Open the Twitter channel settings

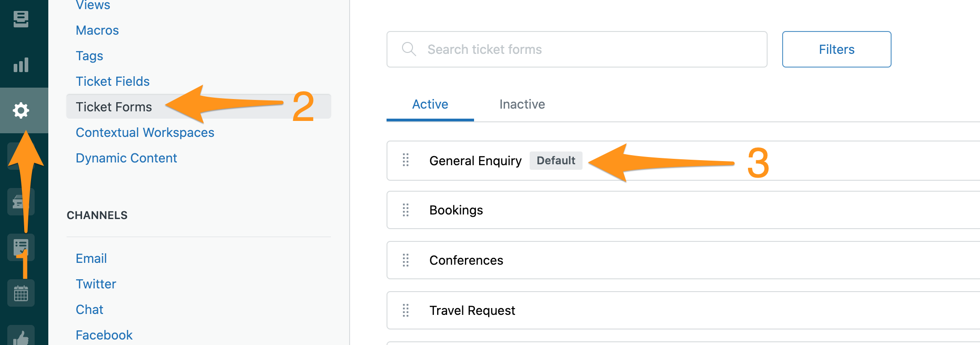click(96, 284)
